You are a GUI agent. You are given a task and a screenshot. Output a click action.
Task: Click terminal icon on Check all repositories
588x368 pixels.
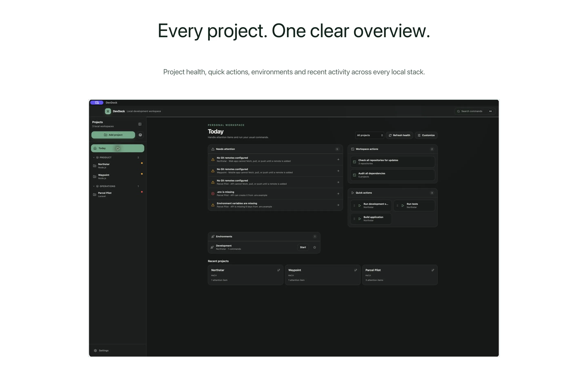point(354,162)
